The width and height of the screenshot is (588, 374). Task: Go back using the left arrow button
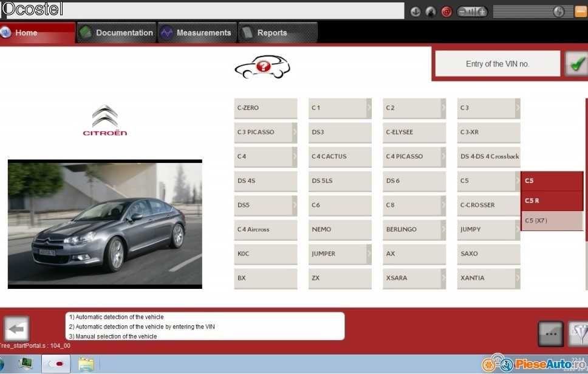tap(16, 329)
